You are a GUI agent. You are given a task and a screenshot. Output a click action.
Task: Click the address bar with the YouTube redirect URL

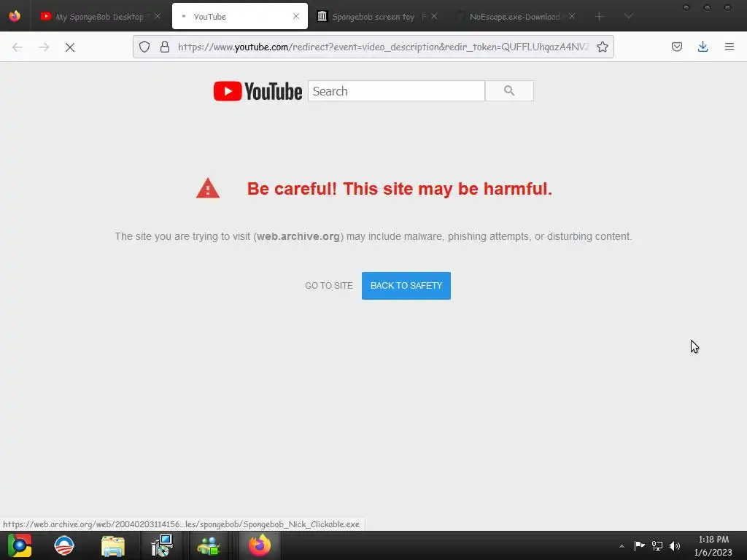tap(384, 47)
